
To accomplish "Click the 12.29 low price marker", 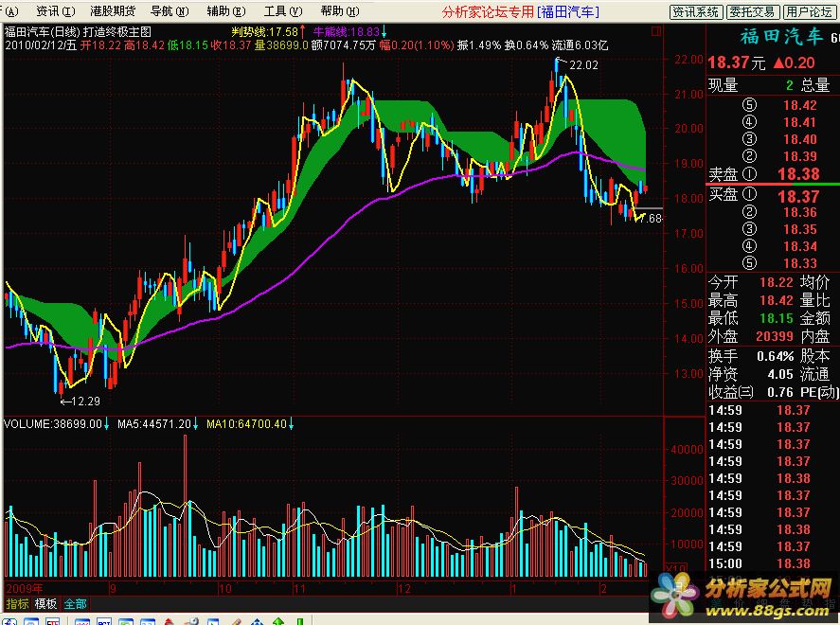I will tap(85, 401).
